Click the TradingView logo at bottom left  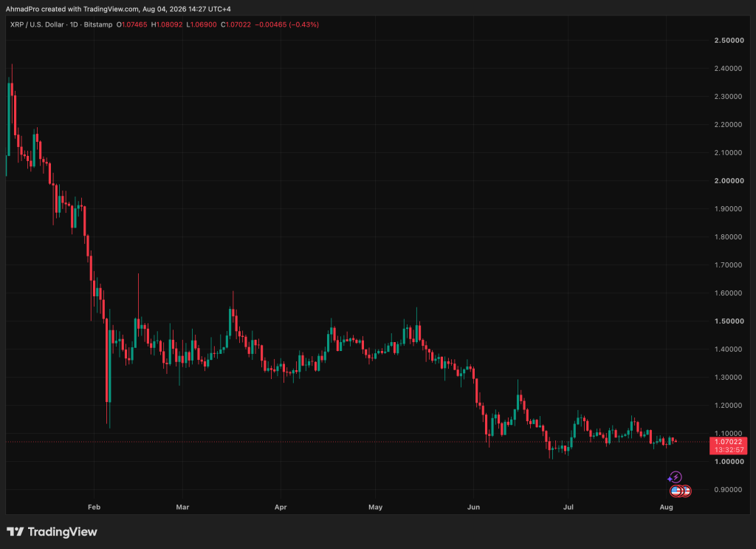tap(52, 531)
